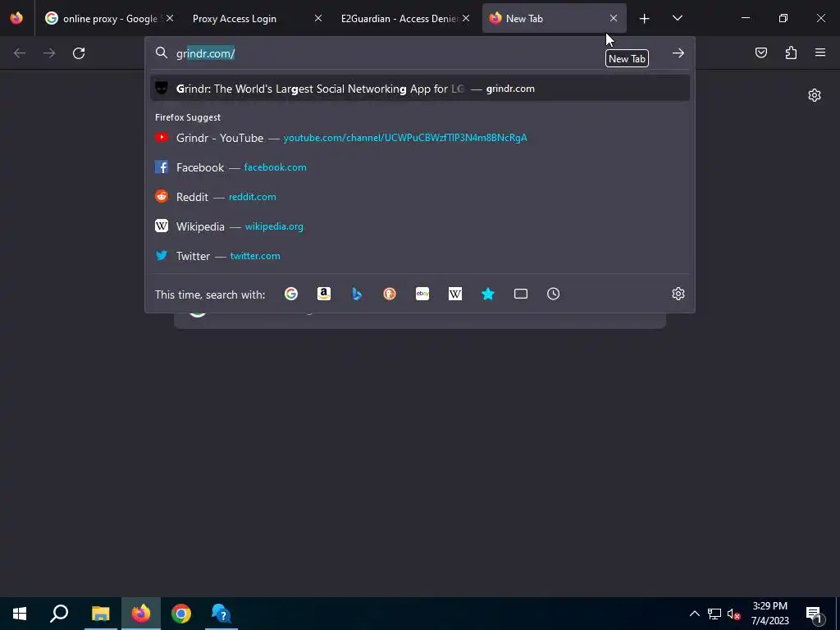
Task: Open Firefox View pinned icon
Action: tap(16, 18)
